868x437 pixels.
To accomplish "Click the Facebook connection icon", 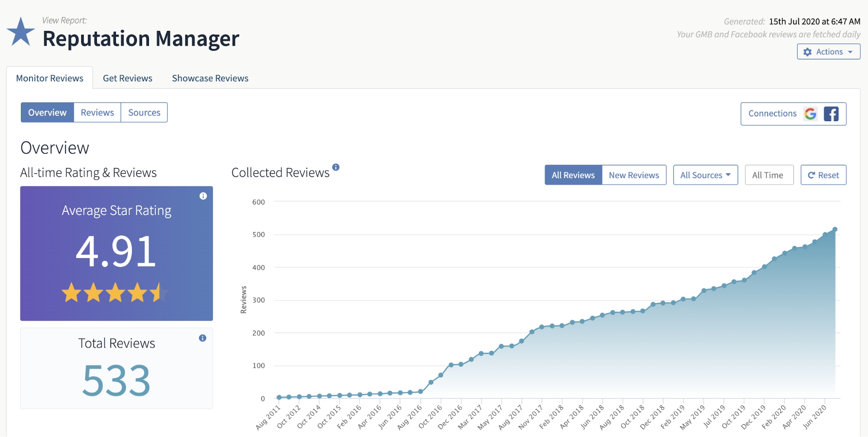I will click(832, 113).
